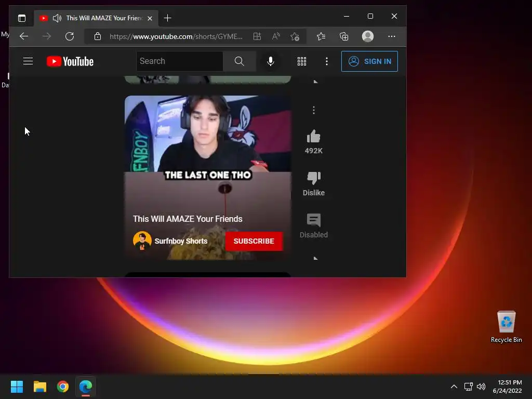This screenshot has width=532, height=399.
Task: Open the short's more actions menu
Action: (313, 110)
